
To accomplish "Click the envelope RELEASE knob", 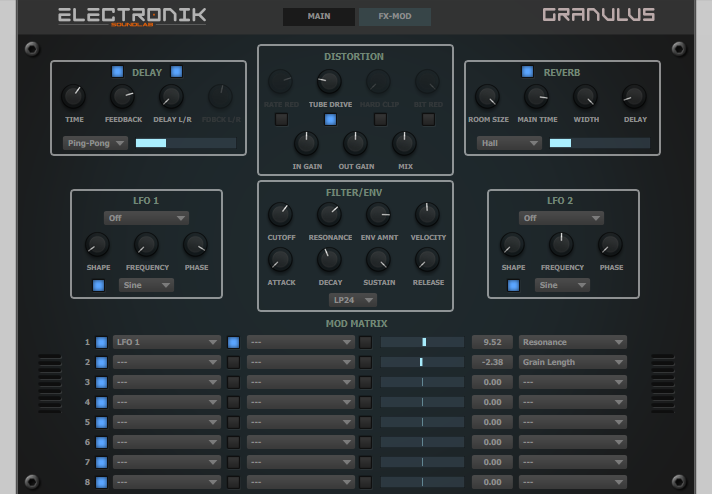I will tap(427, 260).
